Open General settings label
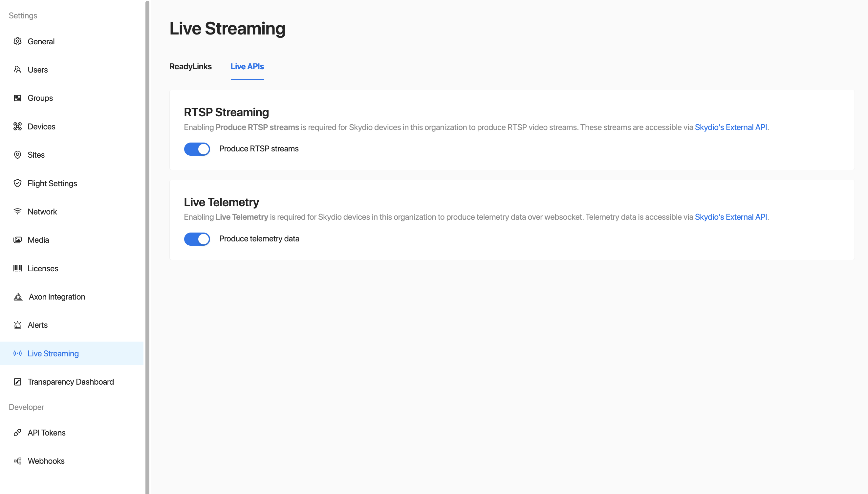This screenshot has width=868, height=494. coord(41,41)
